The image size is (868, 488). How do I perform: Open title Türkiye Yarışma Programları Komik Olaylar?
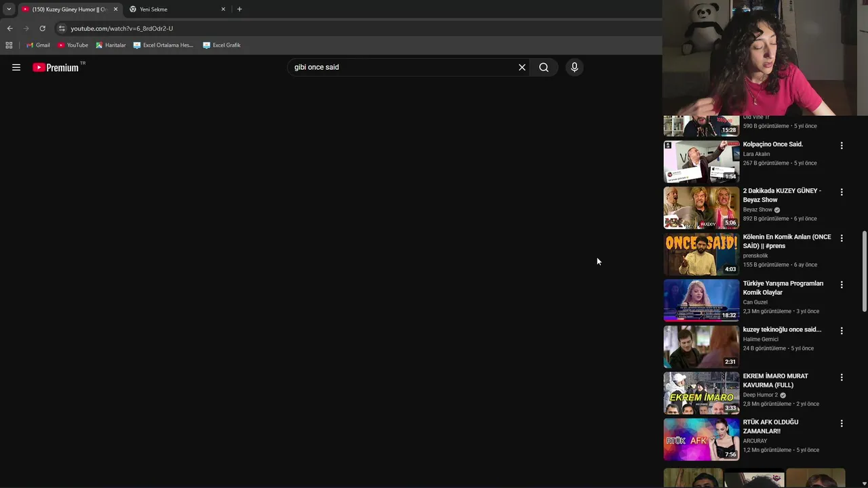coord(783,287)
